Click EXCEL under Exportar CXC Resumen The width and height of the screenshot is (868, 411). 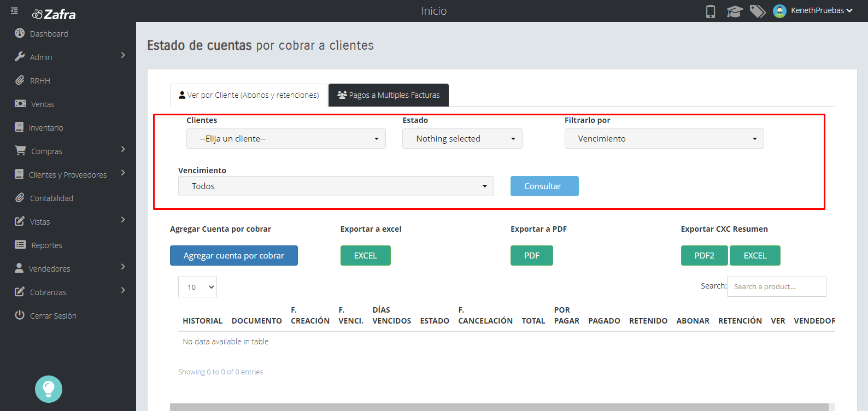click(x=755, y=256)
